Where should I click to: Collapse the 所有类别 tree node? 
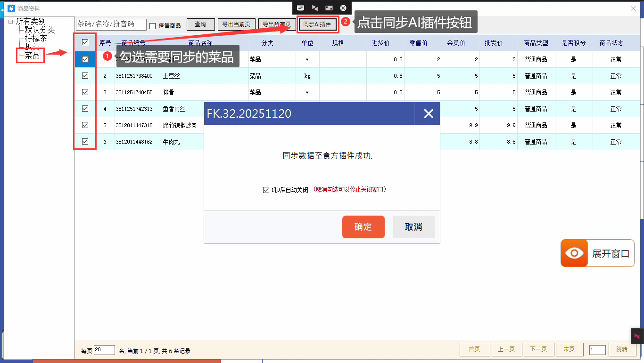pyautogui.click(x=10, y=21)
